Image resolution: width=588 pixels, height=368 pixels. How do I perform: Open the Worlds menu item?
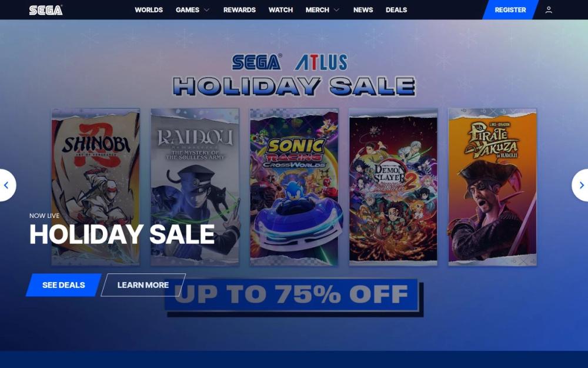coord(149,10)
